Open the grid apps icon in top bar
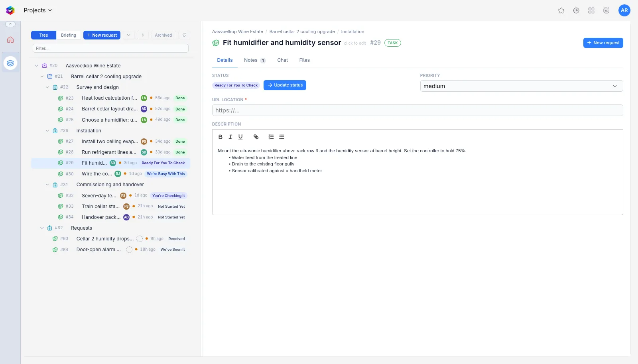 click(x=591, y=10)
